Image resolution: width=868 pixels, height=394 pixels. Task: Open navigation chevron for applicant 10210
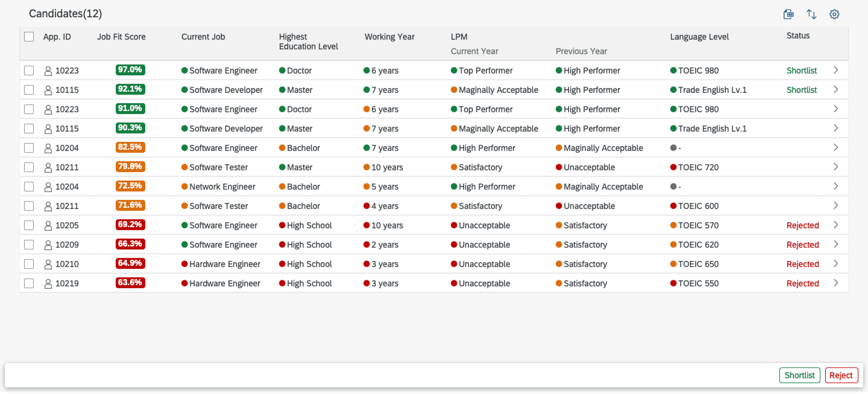pos(836,264)
